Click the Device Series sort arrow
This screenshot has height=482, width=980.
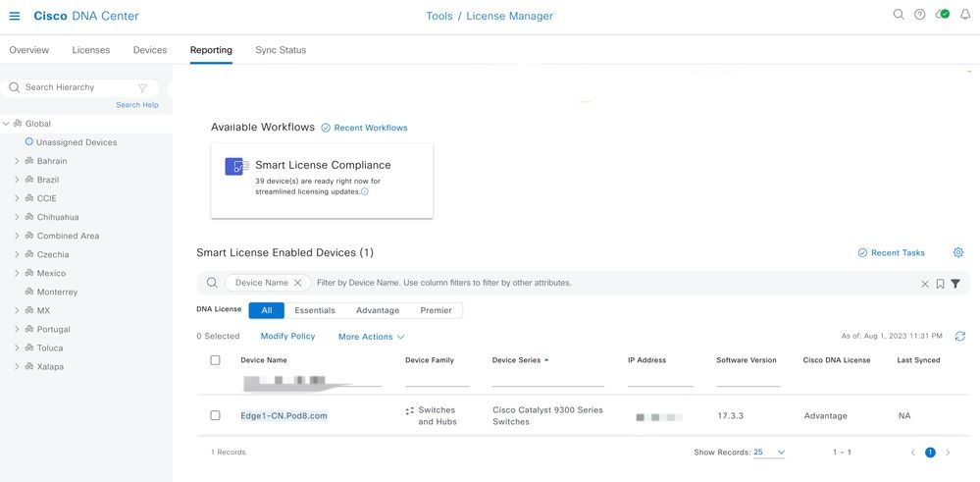546,360
